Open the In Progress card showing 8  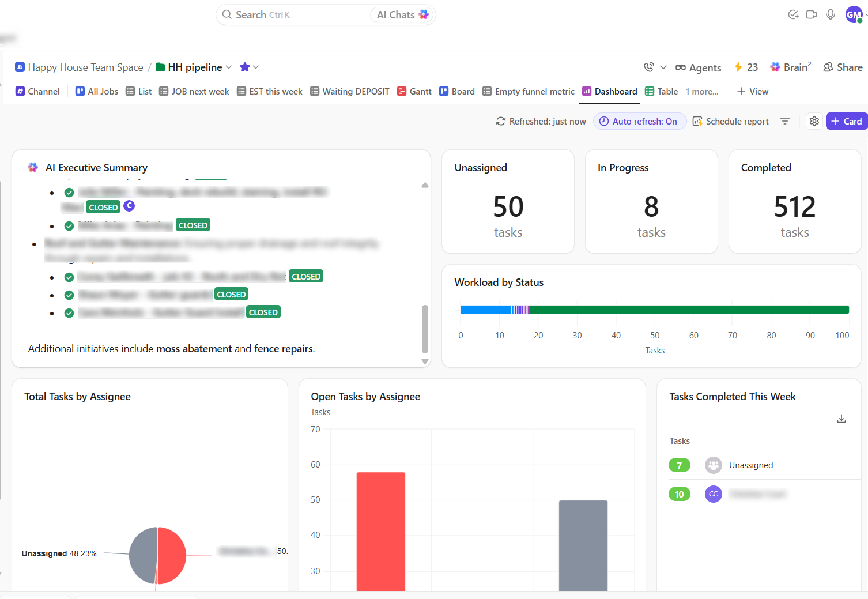[651, 202]
